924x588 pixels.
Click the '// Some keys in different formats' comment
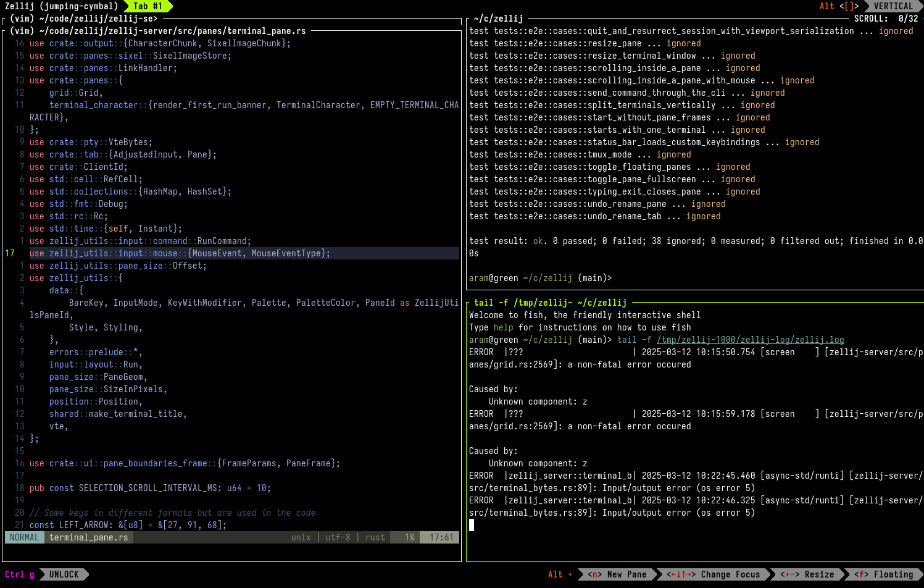(172, 513)
